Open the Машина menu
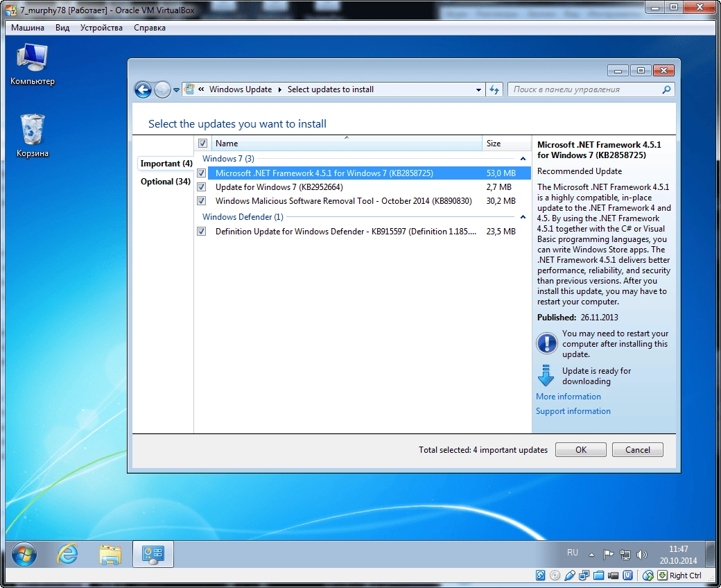The width and height of the screenshot is (721, 588). pyautogui.click(x=28, y=28)
